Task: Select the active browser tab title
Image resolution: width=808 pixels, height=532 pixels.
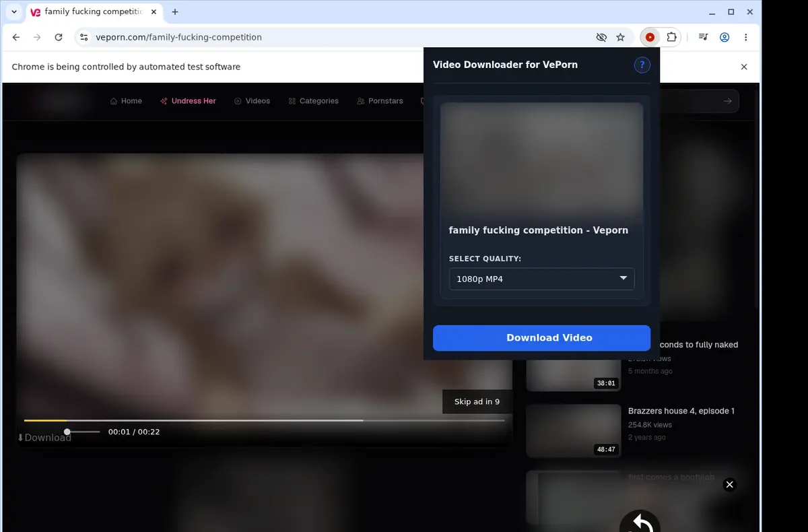Action: pyautogui.click(x=94, y=12)
